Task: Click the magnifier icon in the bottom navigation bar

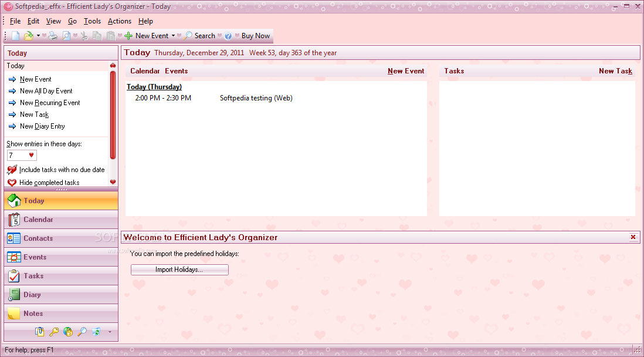Action: point(82,332)
